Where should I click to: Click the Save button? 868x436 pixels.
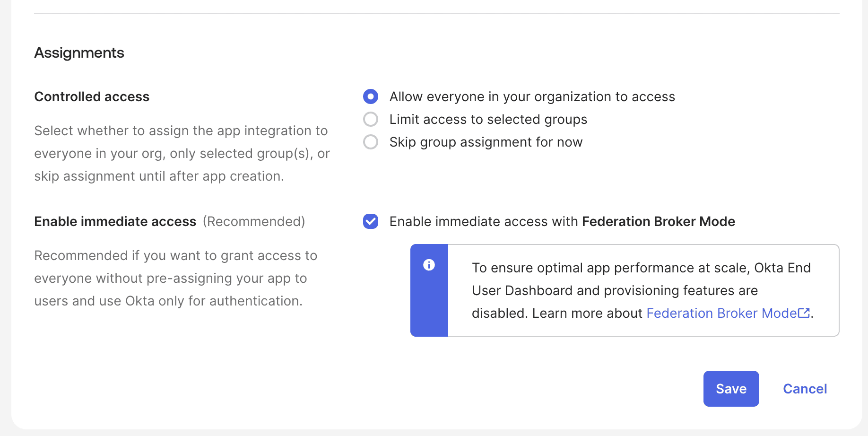click(x=731, y=388)
